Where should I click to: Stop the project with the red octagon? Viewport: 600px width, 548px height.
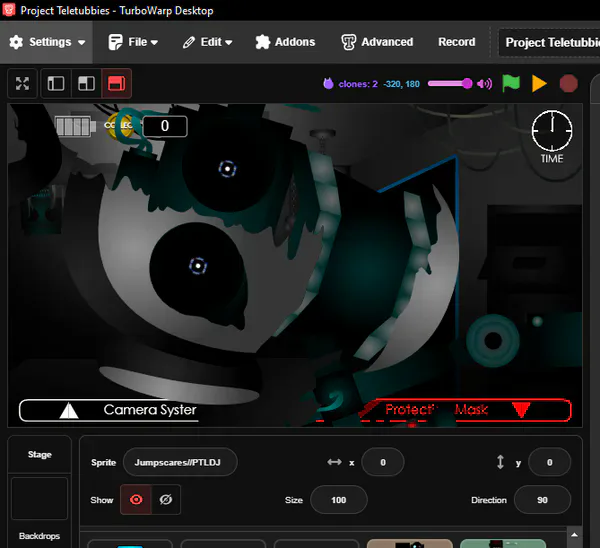coord(569,83)
